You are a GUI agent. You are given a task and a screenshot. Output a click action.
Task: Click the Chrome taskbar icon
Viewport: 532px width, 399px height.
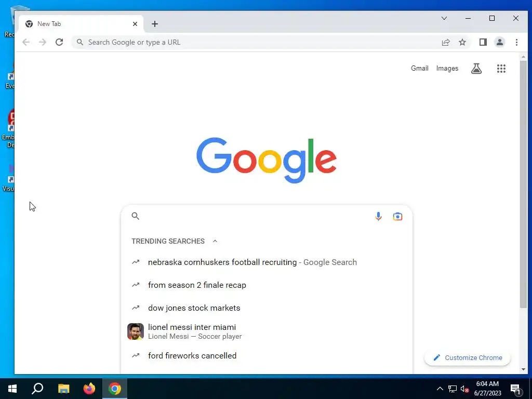(x=115, y=389)
